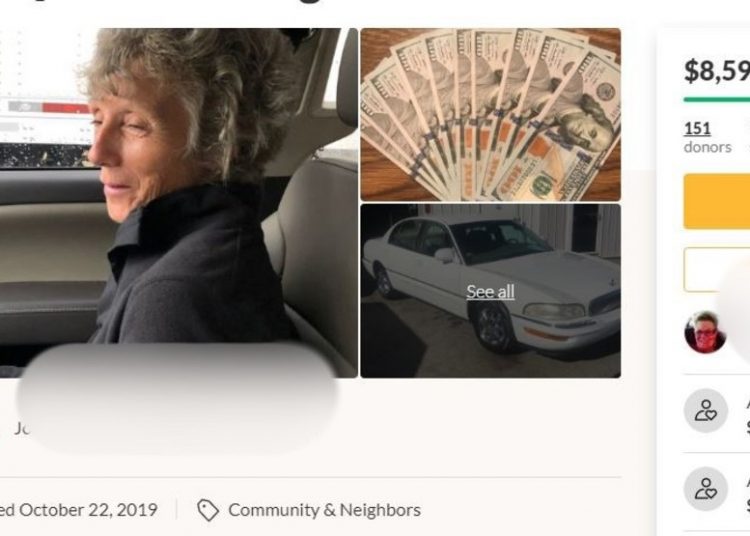Click the tag icon beside Community & Neighbors
750x536 pixels.
point(208,510)
